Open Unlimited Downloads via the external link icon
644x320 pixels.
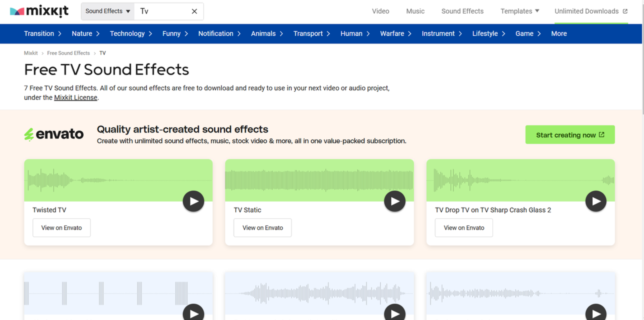tap(625, 11)
